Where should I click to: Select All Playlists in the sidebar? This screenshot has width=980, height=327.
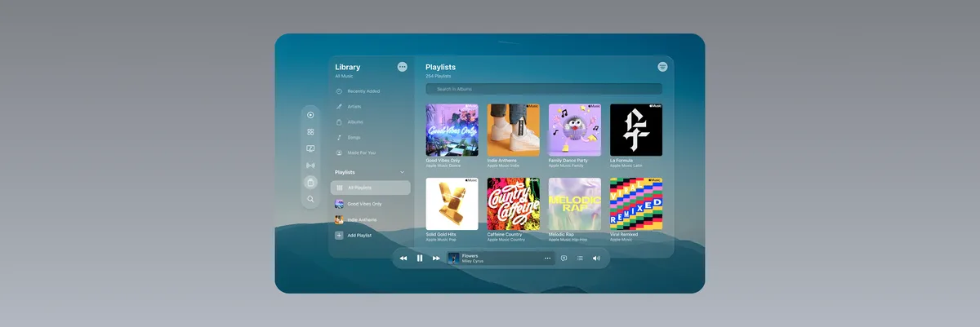[x=371, y=188]
